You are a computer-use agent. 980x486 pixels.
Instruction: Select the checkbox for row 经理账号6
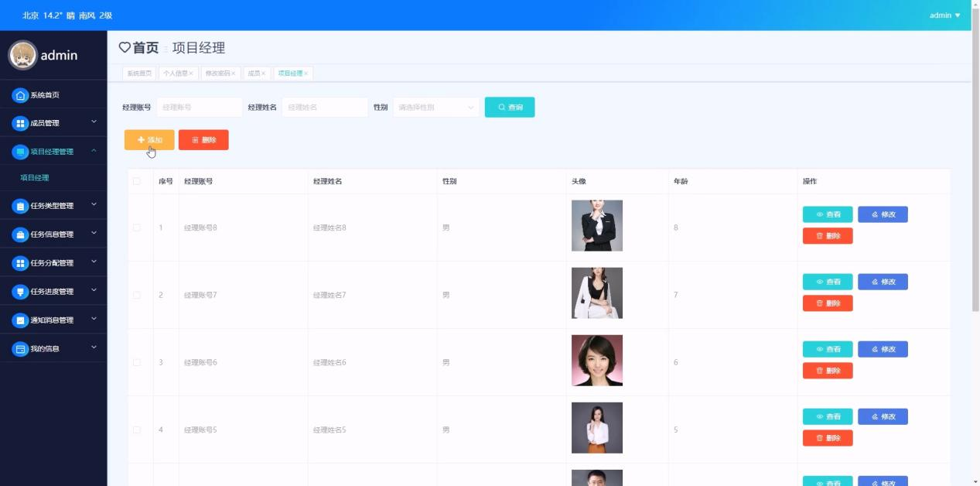tap(137, 362)
